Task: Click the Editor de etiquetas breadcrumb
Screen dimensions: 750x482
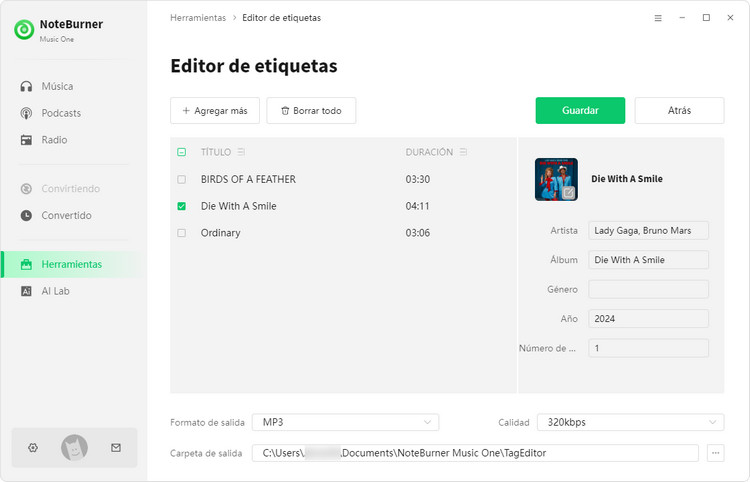Action: tap(281, 18)
